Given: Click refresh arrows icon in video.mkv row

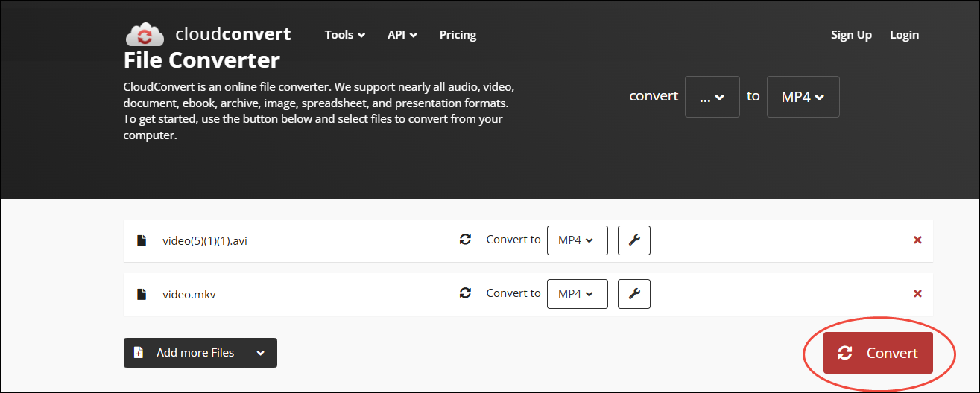Looking at the screenshot, I should [x=465, y=293].
